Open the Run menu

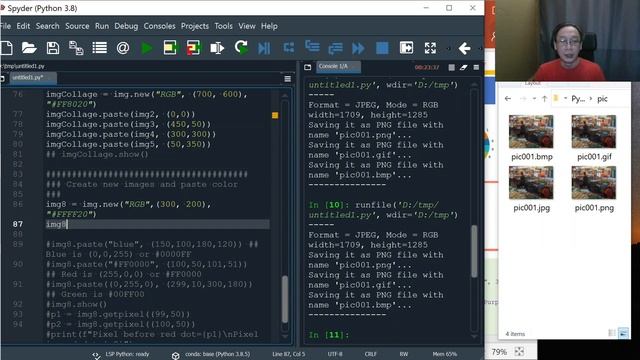pyautogui.click(x=102, y=26)
